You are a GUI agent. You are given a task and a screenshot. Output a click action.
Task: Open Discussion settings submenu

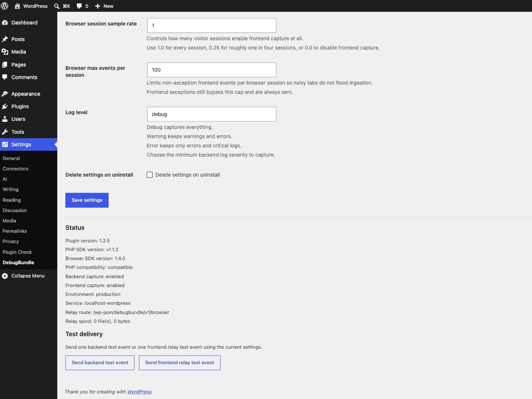[x=15, y=210]
